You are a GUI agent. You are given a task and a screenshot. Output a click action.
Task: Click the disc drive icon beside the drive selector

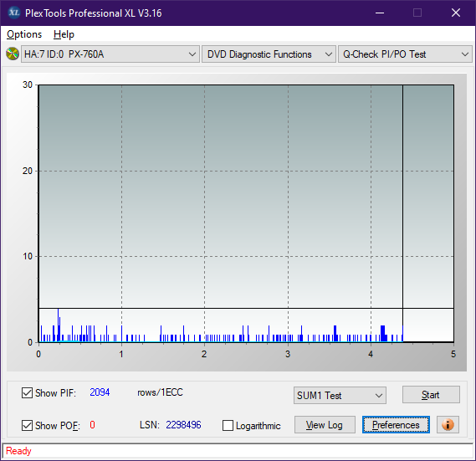[13, 54]
